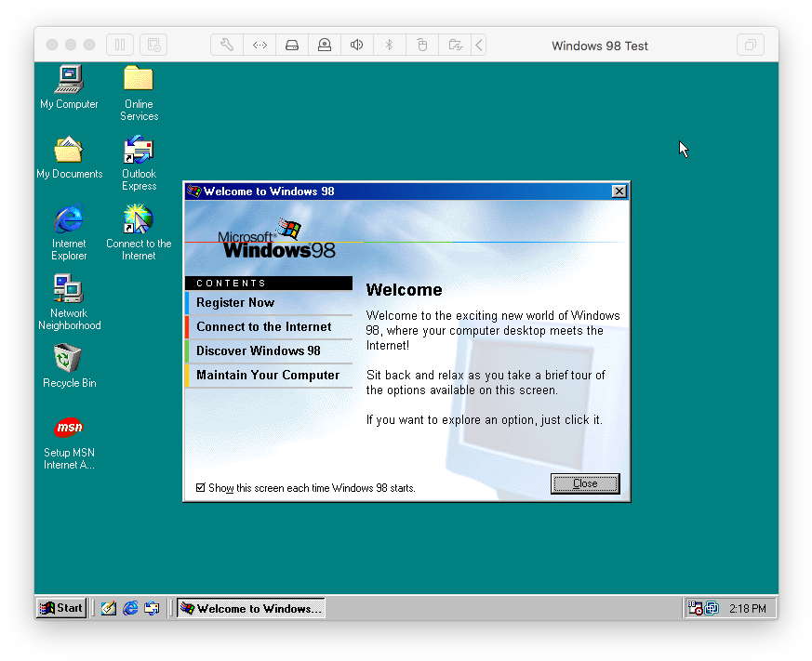Select Discover Windows 98 in Contents

[x=269, y=350]
